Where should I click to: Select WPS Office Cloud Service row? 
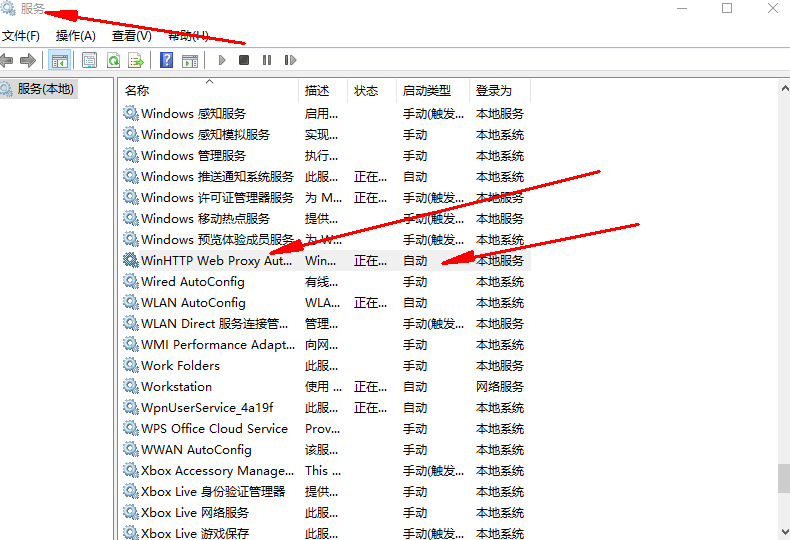click(326, 429)
